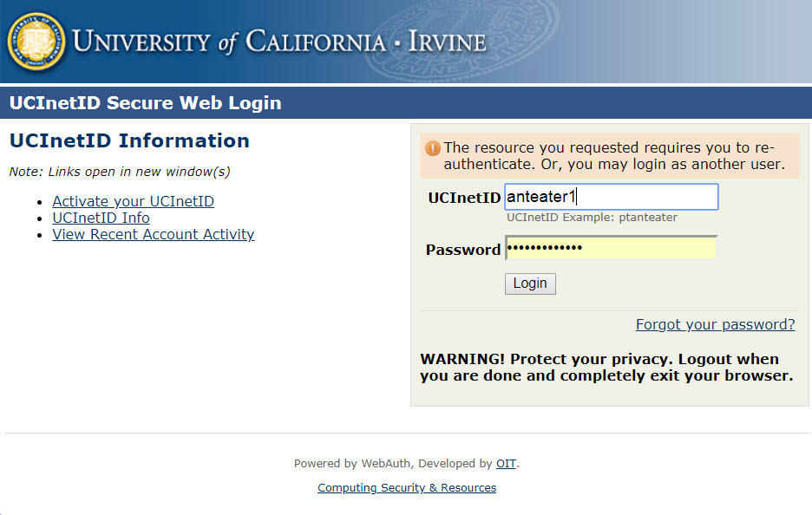Click the UC Irvine gold seal logo

click(36, 42)
